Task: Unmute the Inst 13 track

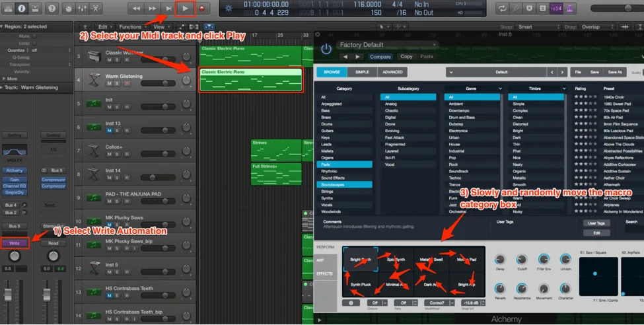Action: (x=109, y=131)
